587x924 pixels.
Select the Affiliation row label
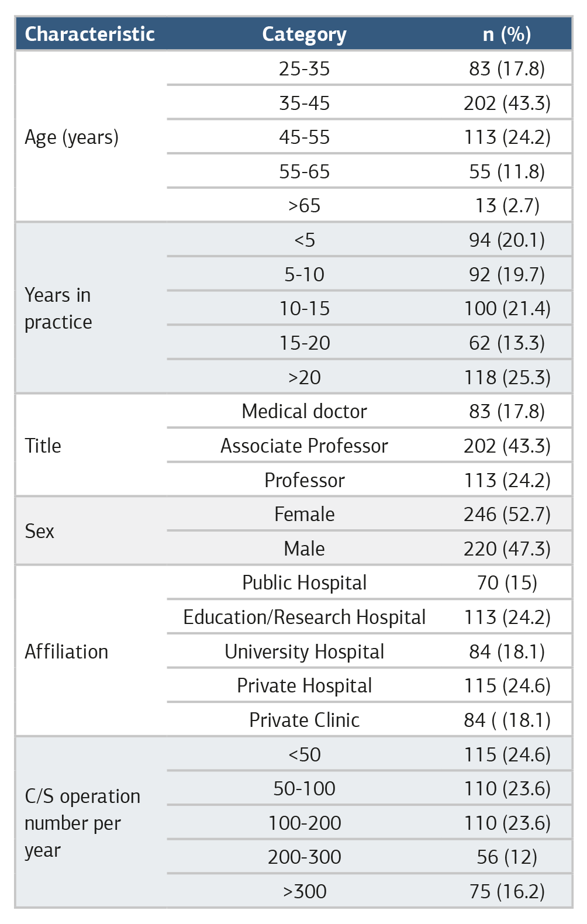[x=66, y=651]
